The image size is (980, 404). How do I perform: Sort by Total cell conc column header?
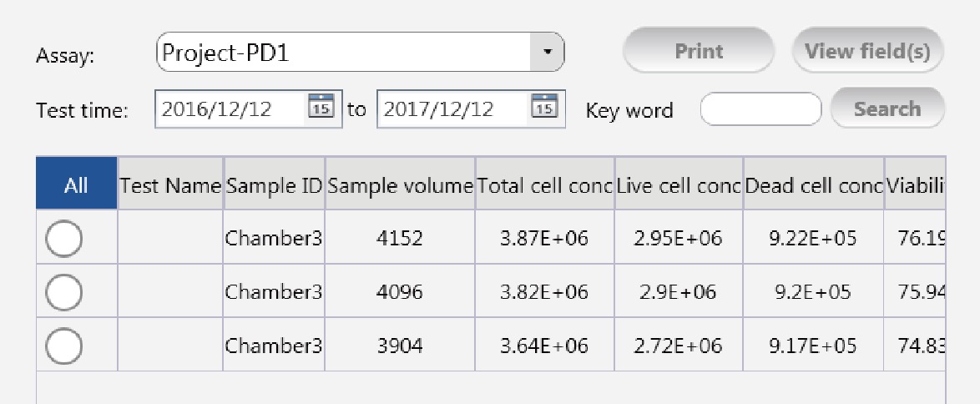(545, 184)
